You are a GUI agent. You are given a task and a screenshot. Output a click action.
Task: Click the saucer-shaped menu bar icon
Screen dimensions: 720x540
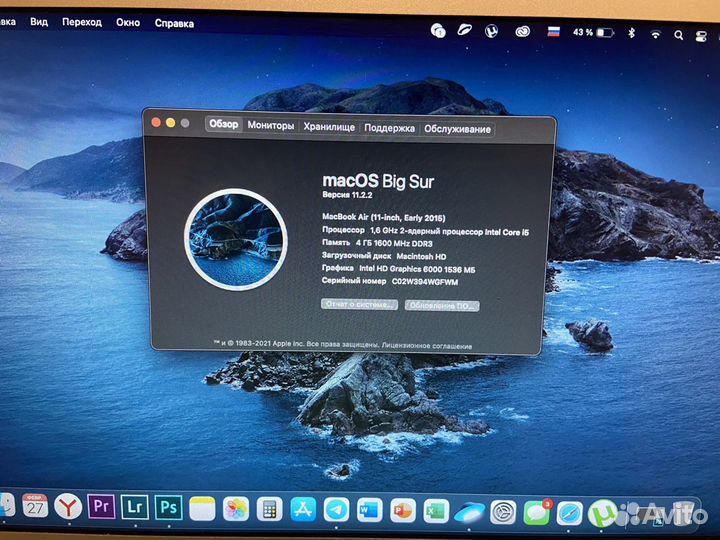(464, 30)
